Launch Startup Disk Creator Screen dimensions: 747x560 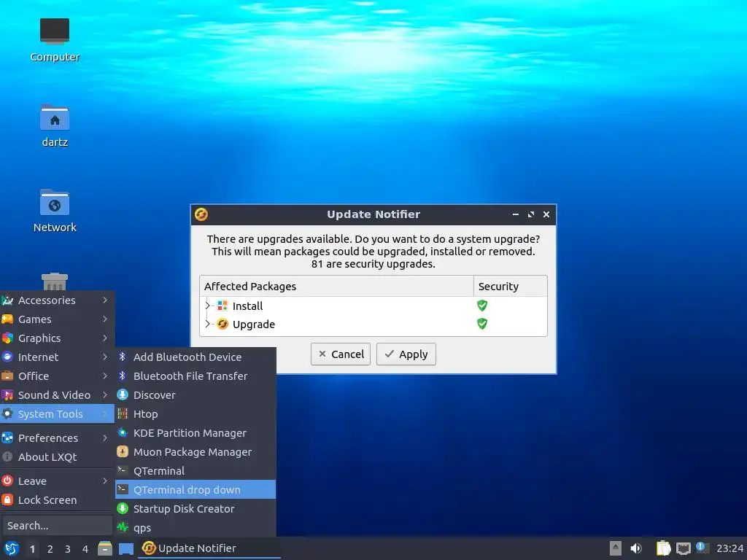click(x=196, y=508)
